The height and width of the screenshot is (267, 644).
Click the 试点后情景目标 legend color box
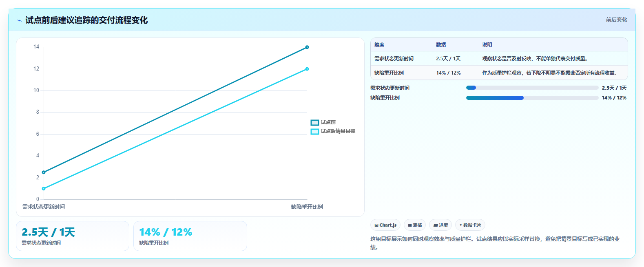[x=315, y=132]
